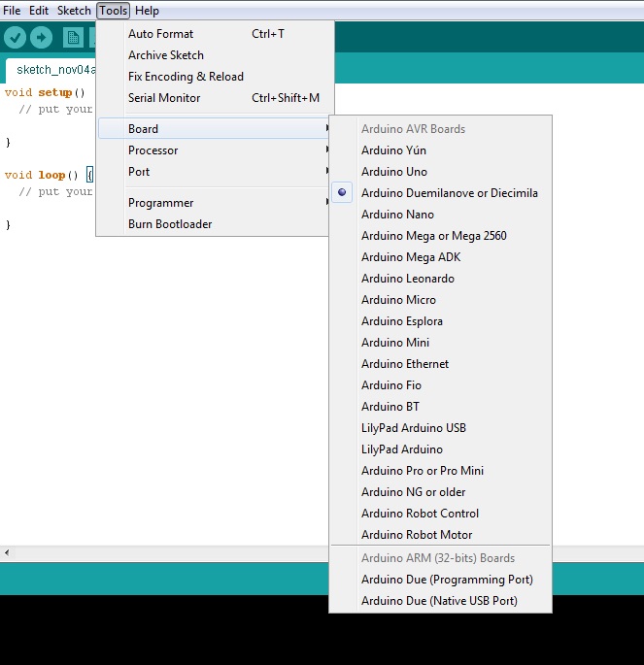Click the Upload arrow toolbar icon

(x=41, y=38)
